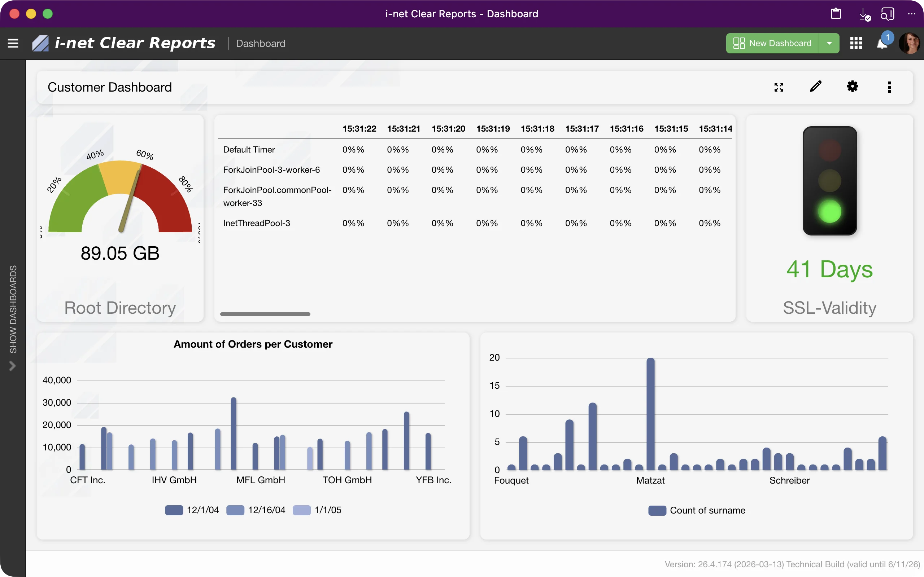924x577 pixels.
Task: Click the 12/16/04 legend color swatch
Action: click(x=236, y=510)
